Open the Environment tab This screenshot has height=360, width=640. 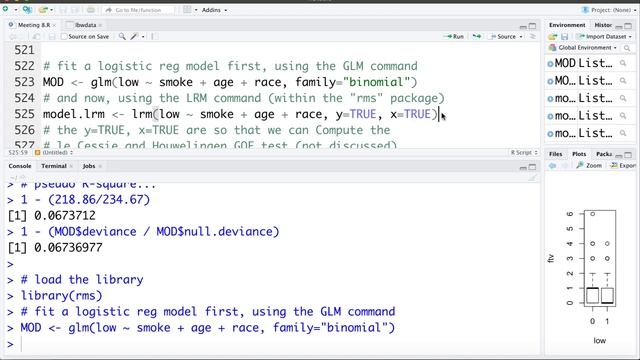(567, 25)
